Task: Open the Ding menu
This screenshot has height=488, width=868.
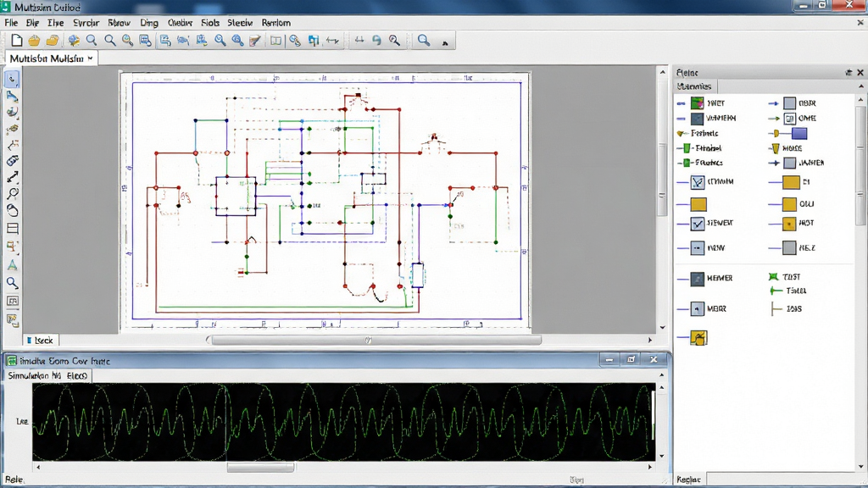Action: [x=149, y=23]
